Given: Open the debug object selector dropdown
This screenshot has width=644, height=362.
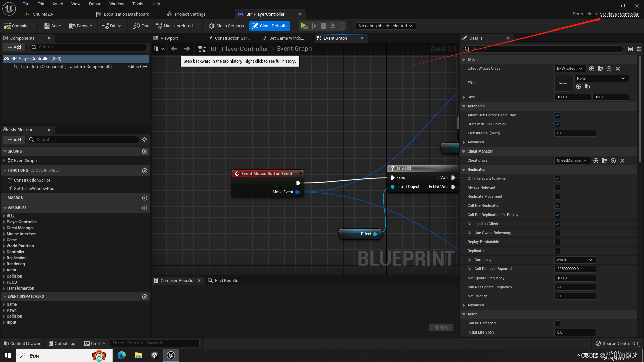Looking at the screenshot, I should [x=385, y=26].
